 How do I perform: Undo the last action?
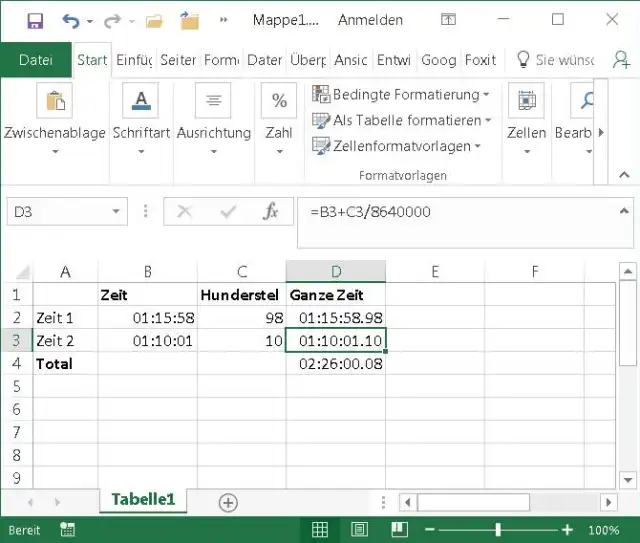pyautogui.click(x=71, y=20)
